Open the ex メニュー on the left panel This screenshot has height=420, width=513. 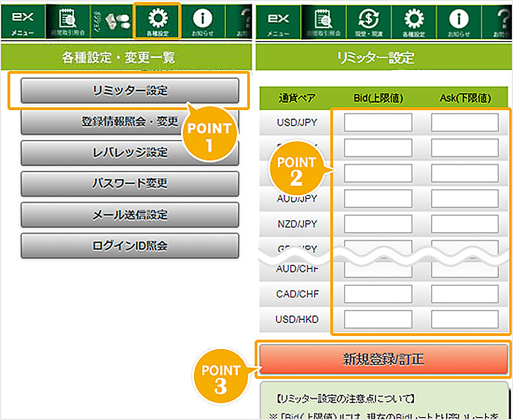point(23,21)
